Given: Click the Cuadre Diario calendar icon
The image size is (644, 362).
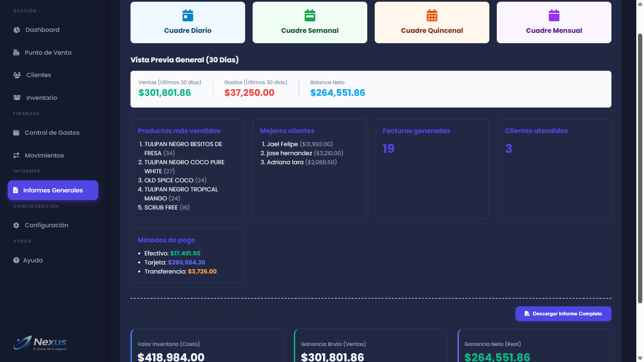Looking at the screenshot, I should pyautogui.click(x=187, y=15).
